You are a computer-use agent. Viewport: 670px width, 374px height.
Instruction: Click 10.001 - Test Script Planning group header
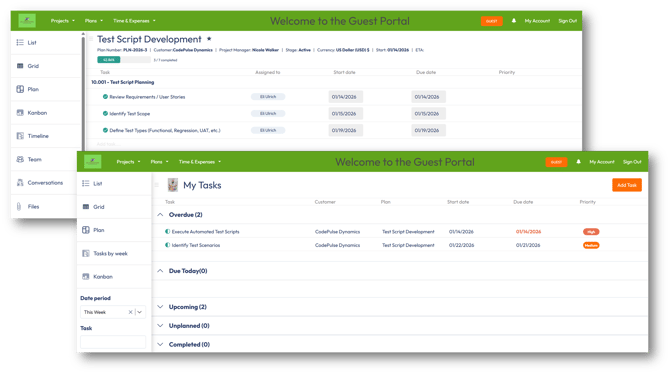pos(123,82)
